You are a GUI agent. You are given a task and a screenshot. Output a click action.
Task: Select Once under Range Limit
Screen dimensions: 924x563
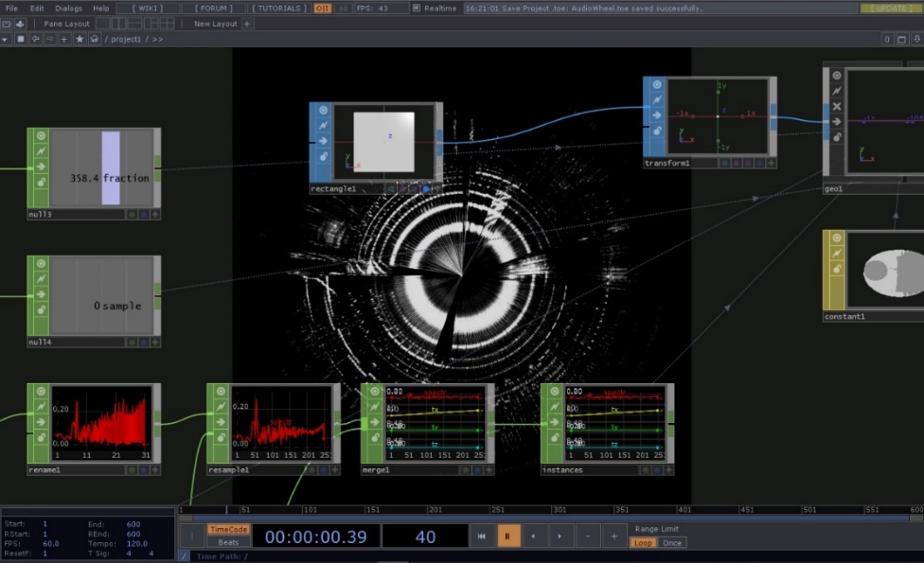tap(671, 543)
